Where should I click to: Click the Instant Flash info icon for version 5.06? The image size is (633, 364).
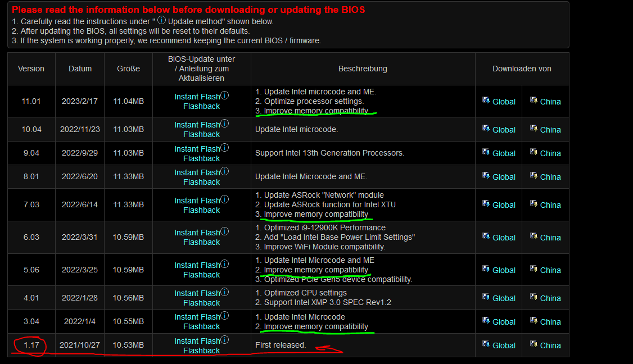click(x=225, y=264)
